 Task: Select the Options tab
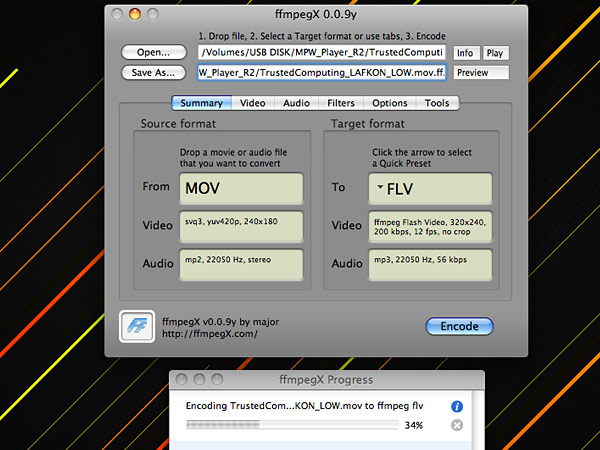(390, 103)
